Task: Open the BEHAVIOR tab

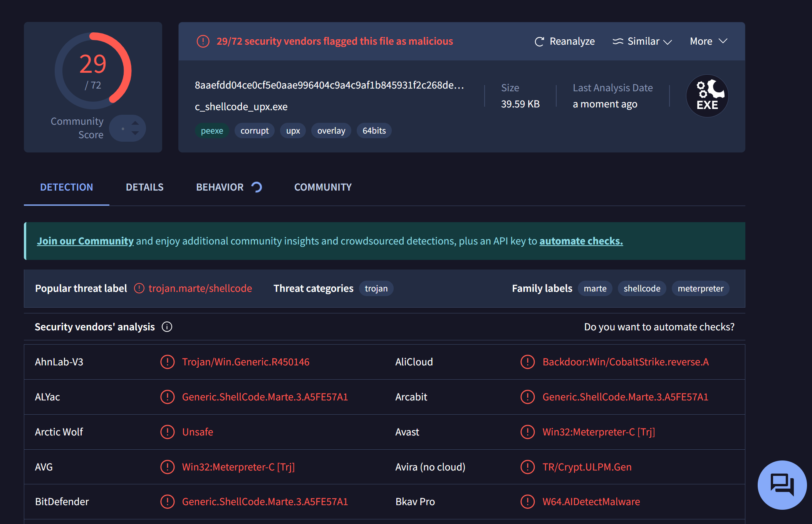Action: 220,187
